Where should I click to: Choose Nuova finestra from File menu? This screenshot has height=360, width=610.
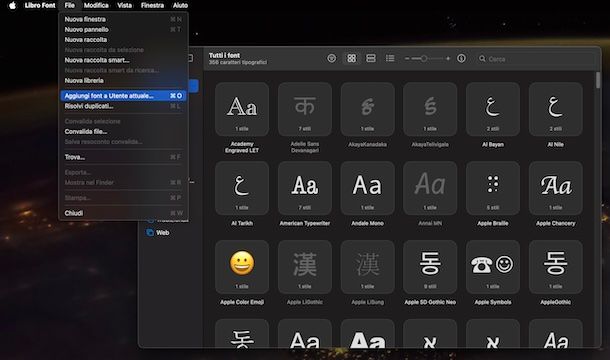[123, 19]
